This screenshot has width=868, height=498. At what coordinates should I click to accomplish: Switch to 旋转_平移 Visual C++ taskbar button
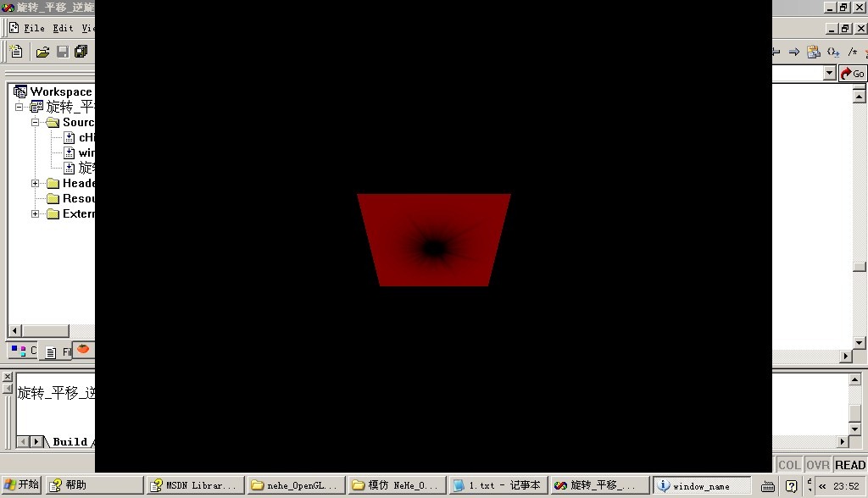coord(599,485)
